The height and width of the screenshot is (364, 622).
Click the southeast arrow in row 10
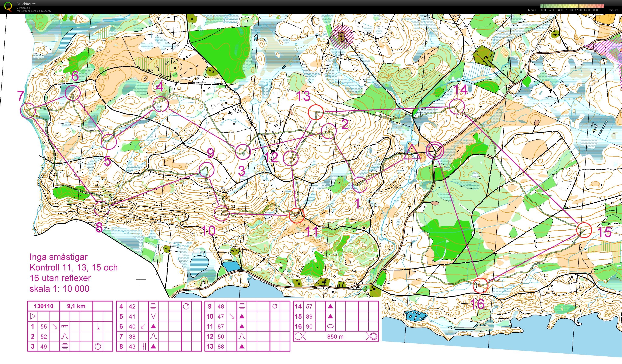point(232,316)
